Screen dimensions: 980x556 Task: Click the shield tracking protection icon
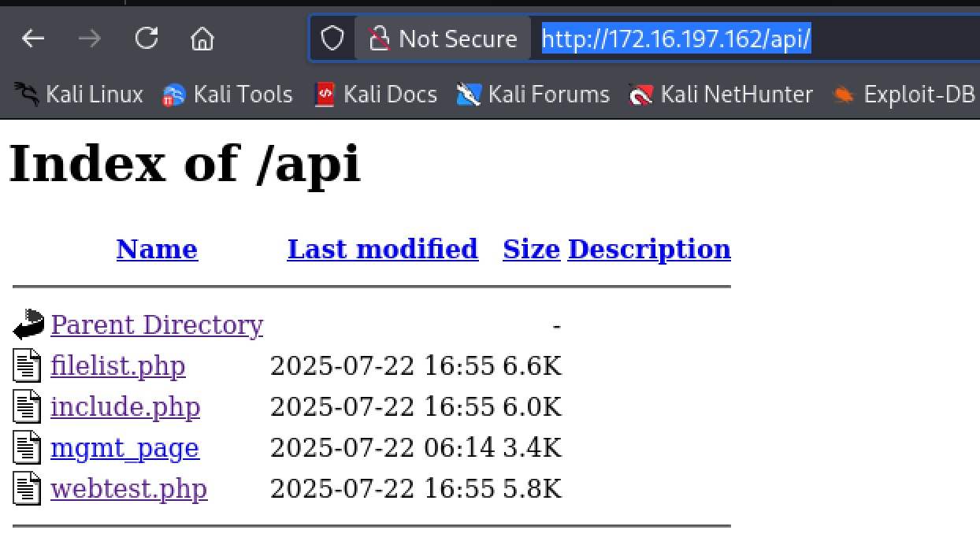tap(332, 38)
